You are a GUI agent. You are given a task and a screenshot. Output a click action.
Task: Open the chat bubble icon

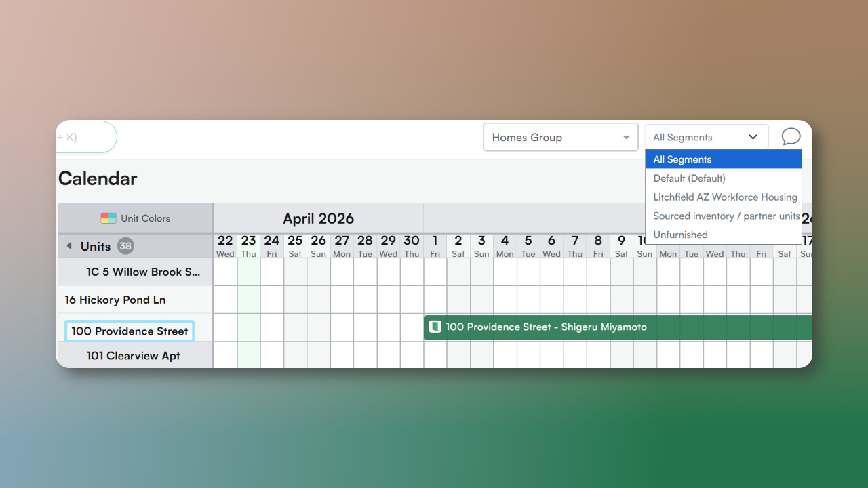(791, 137)
